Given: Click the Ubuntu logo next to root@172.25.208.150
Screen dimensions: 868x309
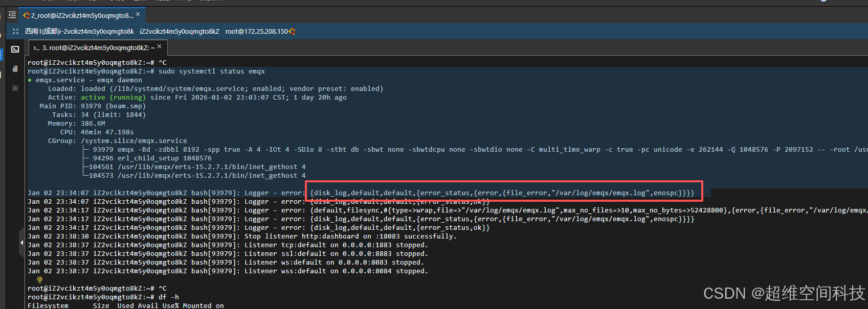Looking at the screenshot, I should point(292,31).
